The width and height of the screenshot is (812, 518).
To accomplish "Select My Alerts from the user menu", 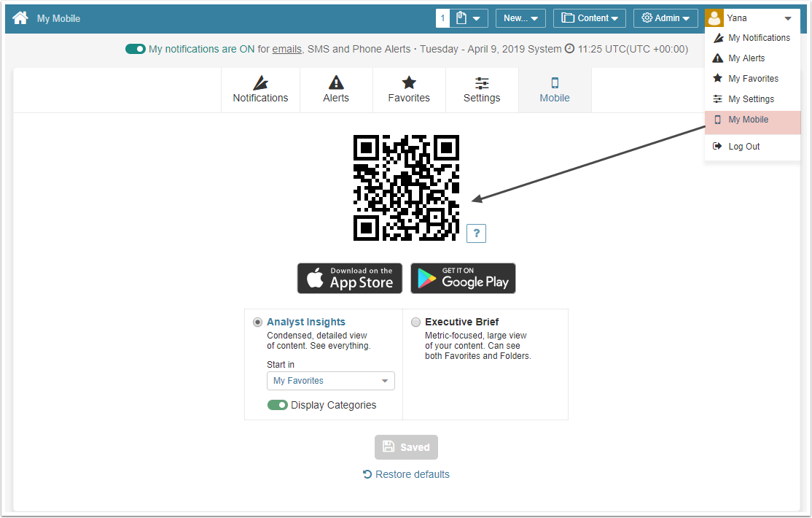I will [752, 58].
